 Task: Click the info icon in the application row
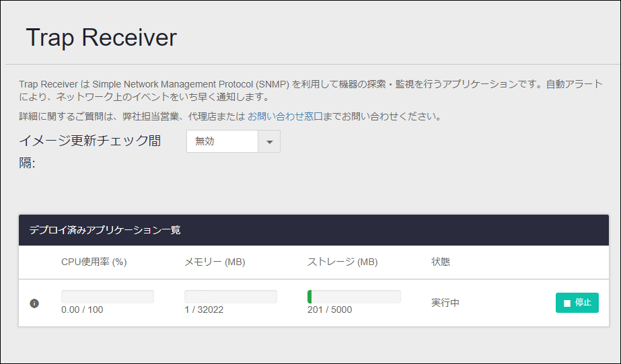click(34, 303)
